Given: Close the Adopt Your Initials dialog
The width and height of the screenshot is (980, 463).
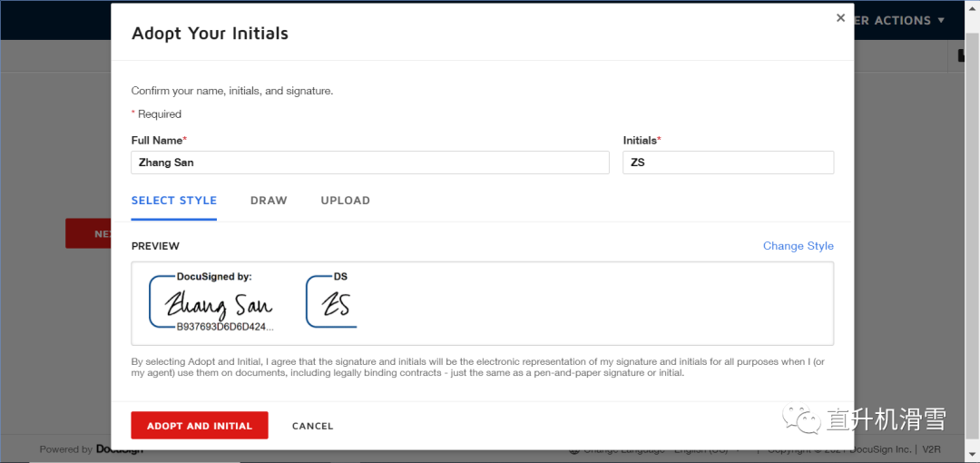Looking at the screenshot, I should coord(840,18).
